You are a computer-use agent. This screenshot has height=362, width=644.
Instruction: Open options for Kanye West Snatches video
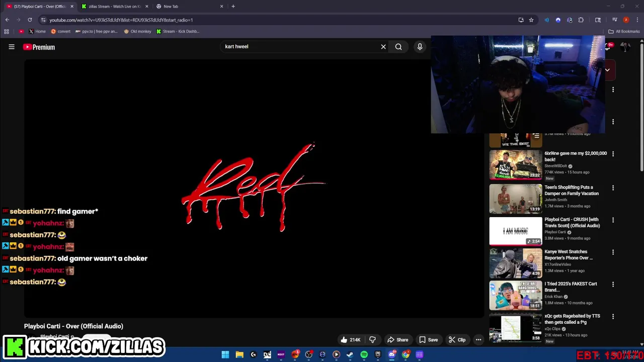point(613,252)
